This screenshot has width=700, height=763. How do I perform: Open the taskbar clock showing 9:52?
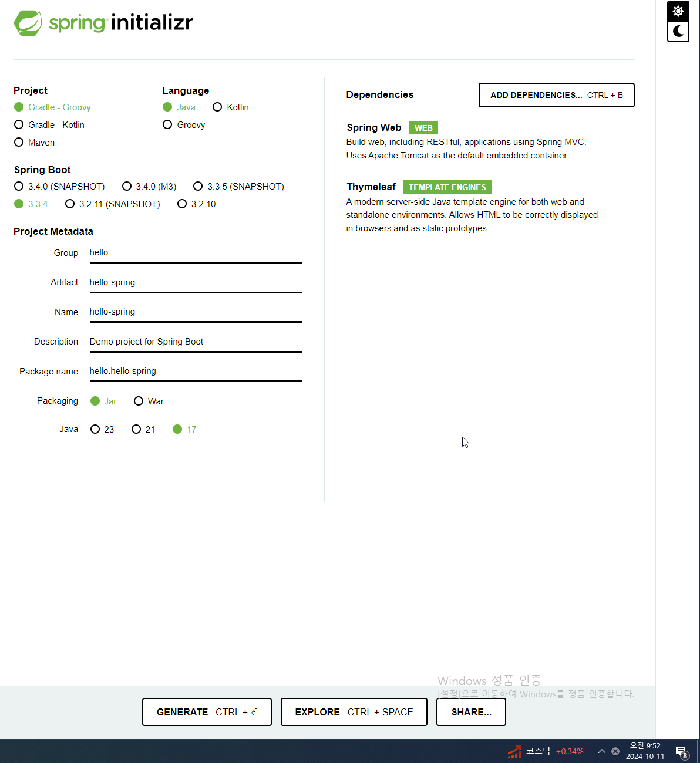[645, 751]
